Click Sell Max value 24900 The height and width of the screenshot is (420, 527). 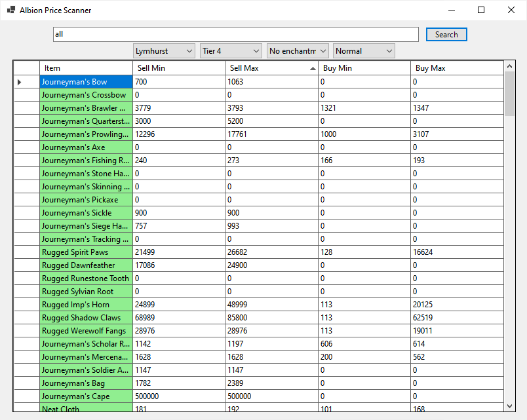click(x=271, y=265)
